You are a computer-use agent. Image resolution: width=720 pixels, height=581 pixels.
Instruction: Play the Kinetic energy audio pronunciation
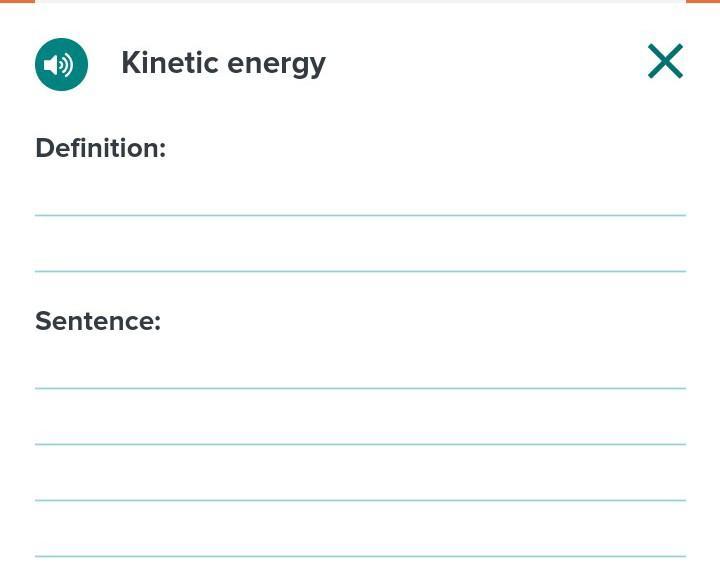click(61, 64)
